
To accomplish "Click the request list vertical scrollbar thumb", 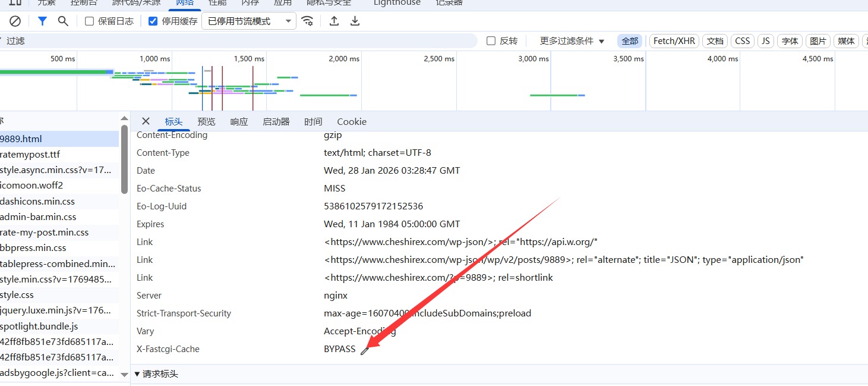I will coord(124,159).
